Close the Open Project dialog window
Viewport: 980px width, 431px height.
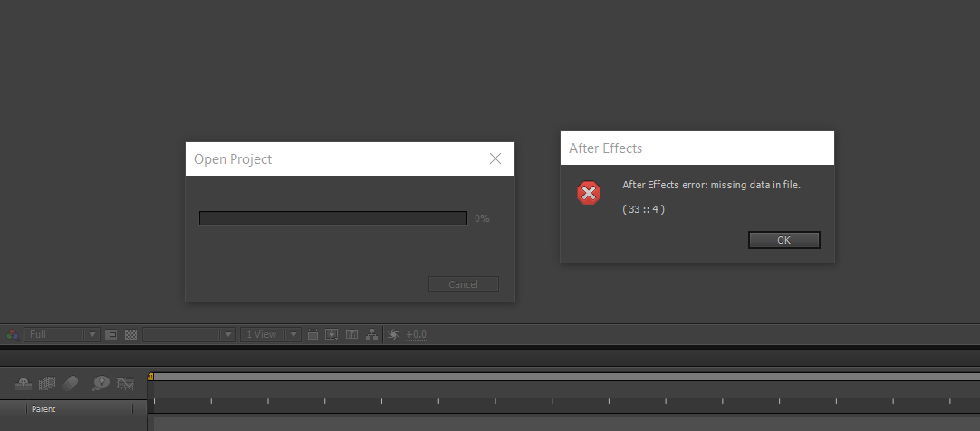pos(495,158)
